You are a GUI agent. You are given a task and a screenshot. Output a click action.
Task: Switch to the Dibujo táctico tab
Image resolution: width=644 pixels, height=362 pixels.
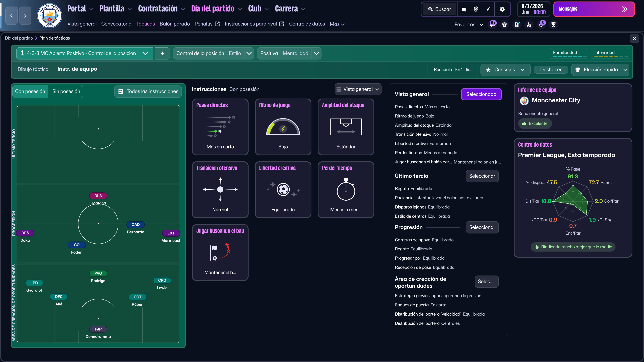(33, 69)
